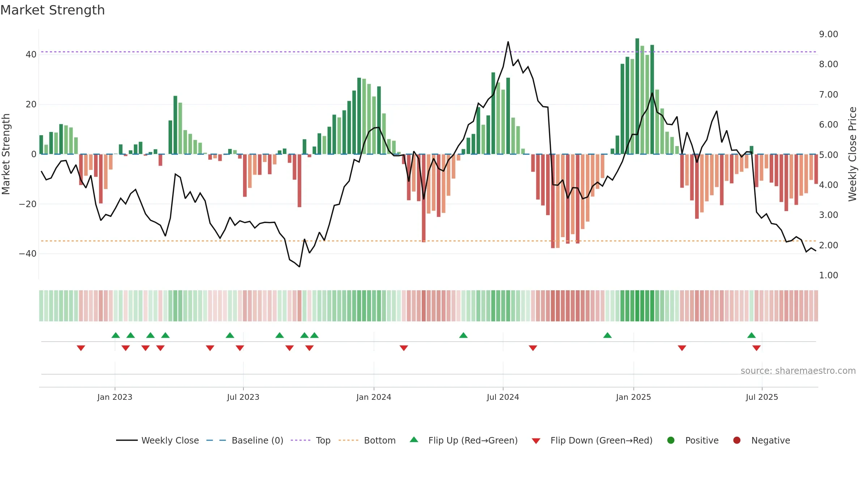Click the flip-up triangle between Jan 2024 and Jul 2024
868x488 pixels.
coord(463,335)
